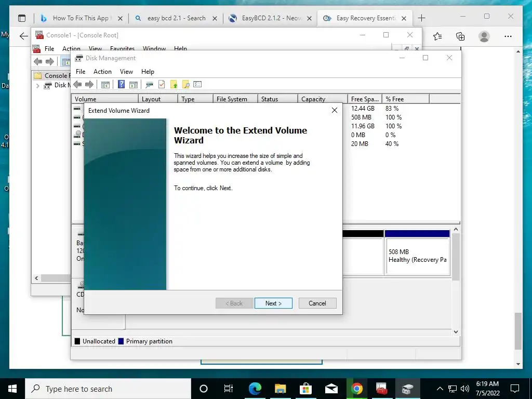Viewport: 532px width, 399px height.
Task: Click the blue Primary partition legend swatch
Action: pos(121,341)
